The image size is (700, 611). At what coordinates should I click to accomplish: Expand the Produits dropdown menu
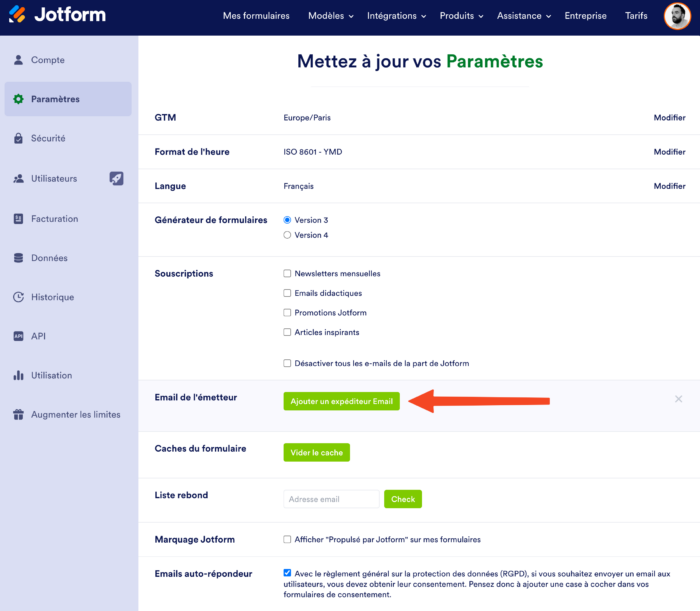tap(461, 16)
